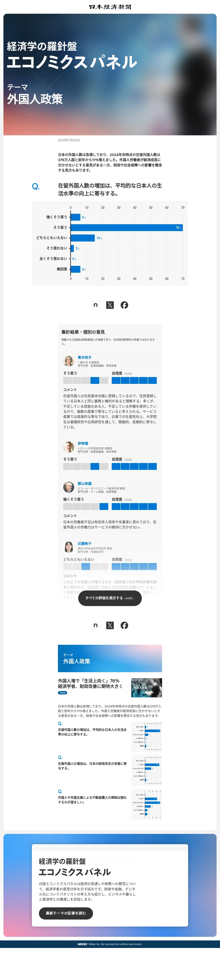
Task: Click the blue Q. mark beside main question
Action: pyautogui.click(x=36, y=186)
